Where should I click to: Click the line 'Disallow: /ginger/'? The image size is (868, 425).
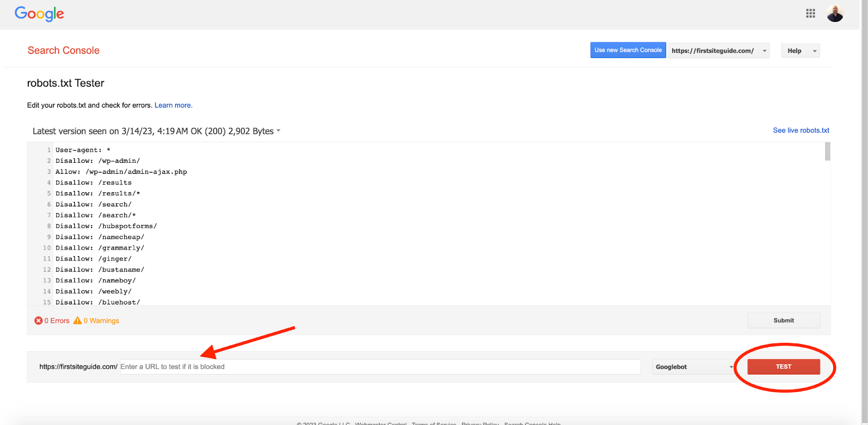(93, 258)
